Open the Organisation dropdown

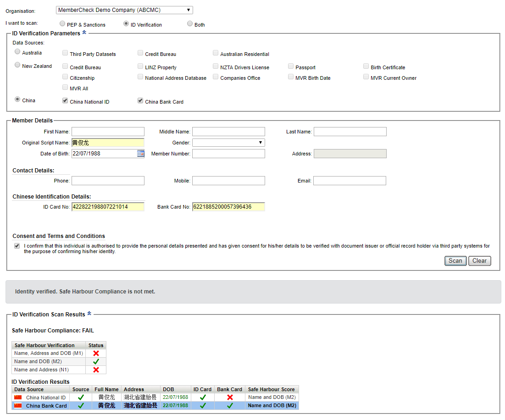(x=124, y=10)
